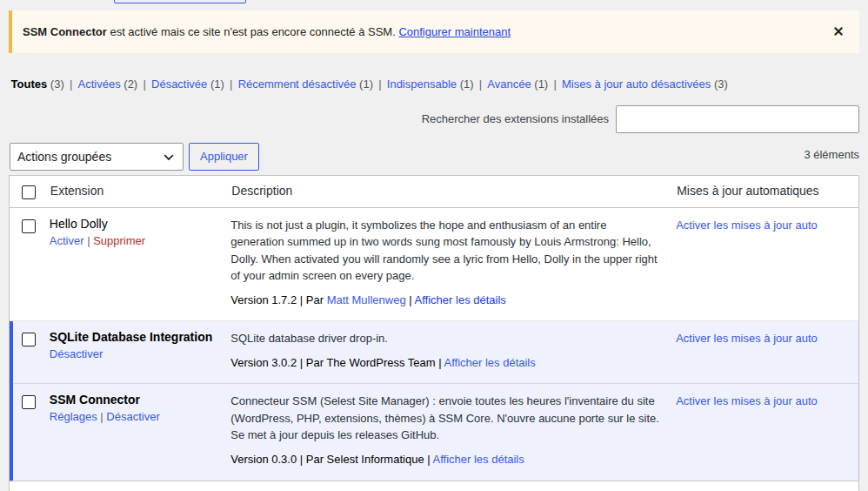868x491 pixels.
Task: Open the Actions groupées dropdown
Action: pos(97,157)
